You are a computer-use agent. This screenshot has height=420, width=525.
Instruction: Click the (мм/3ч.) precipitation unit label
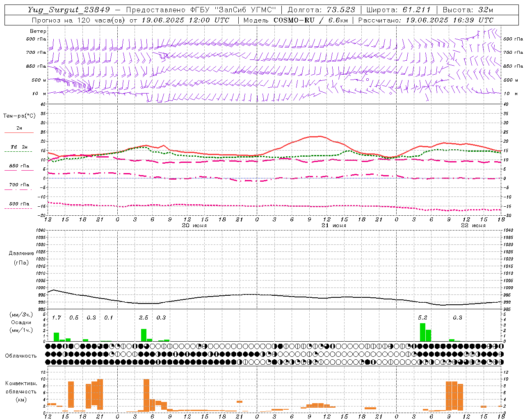21,315
